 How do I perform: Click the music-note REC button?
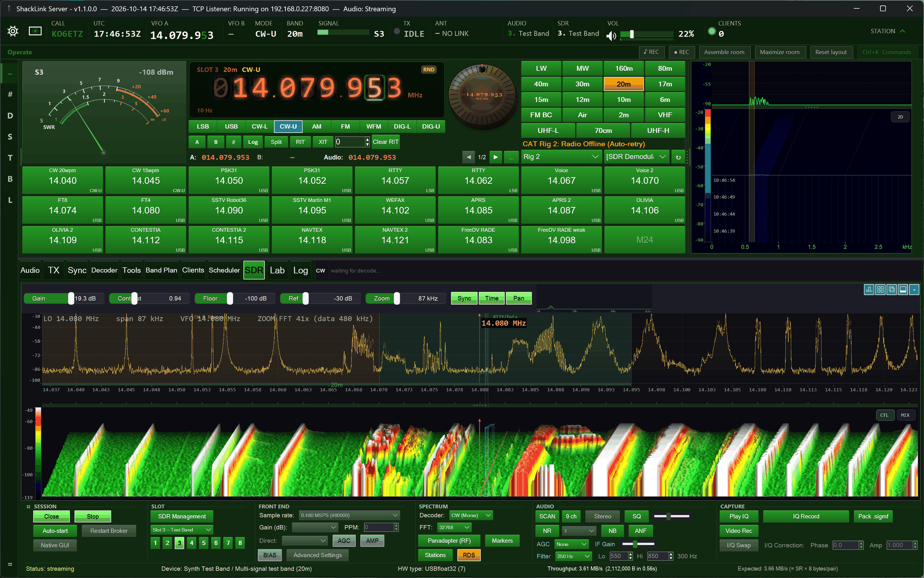651,52
